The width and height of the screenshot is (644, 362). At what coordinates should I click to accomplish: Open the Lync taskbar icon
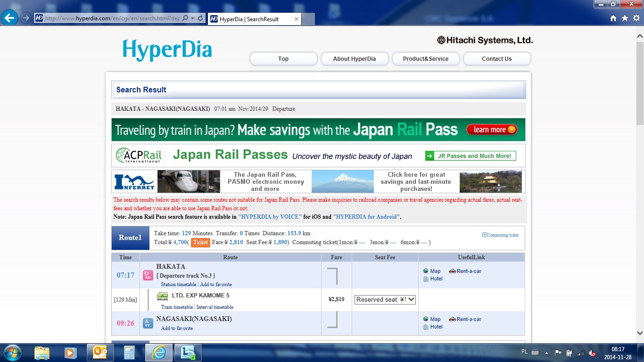(x=188, y=353)
